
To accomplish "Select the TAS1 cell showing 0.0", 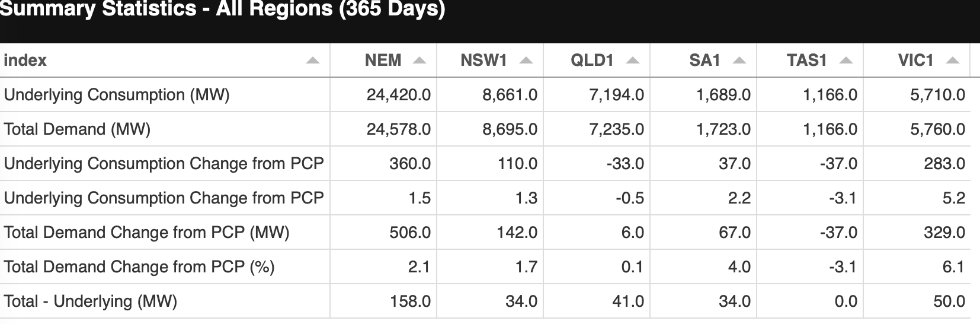I will coord(846,301).
